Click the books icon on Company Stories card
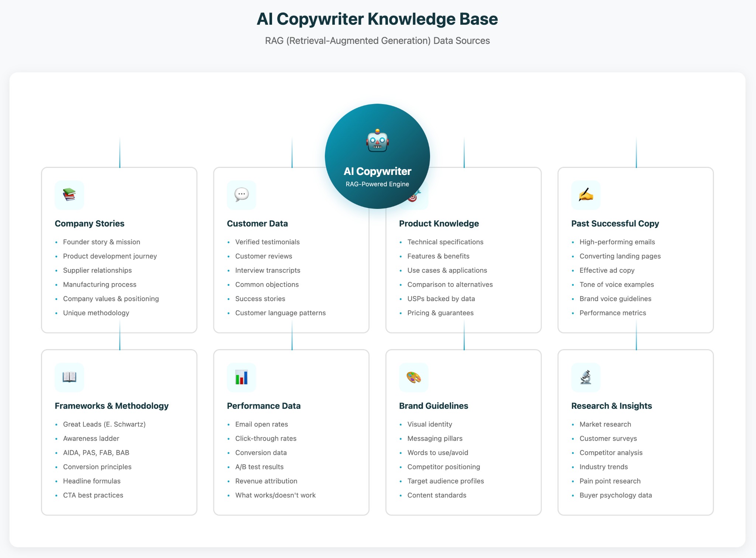 (x=69, y=195)
